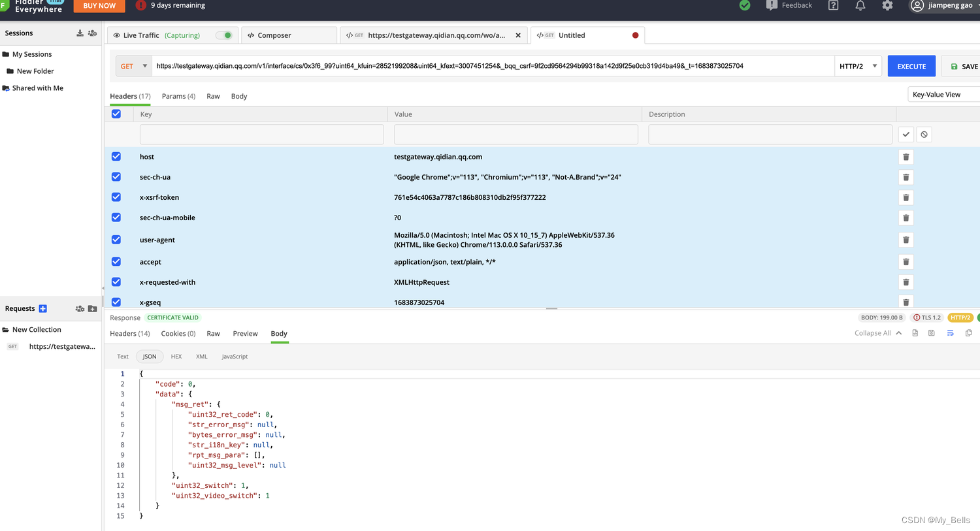Confirm new header with the checkmark icon
980x531 pixels.
click(906, 135)
